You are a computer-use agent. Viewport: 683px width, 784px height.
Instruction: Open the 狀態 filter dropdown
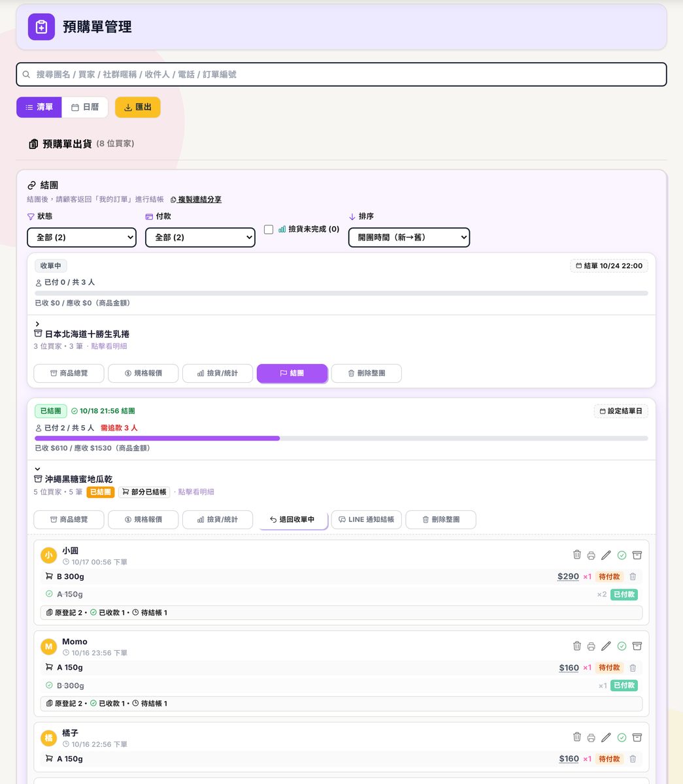coord(82,237)
